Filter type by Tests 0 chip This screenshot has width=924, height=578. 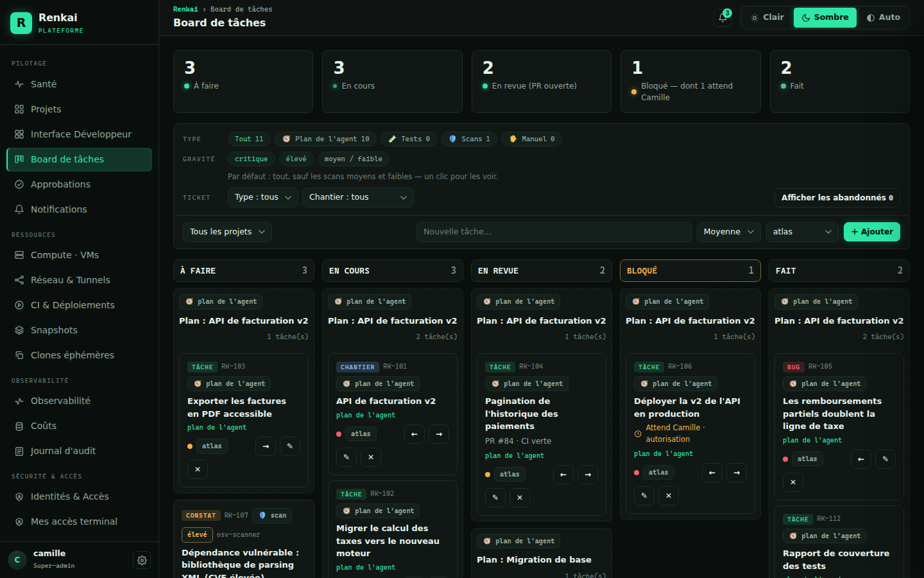coord(409,139)
